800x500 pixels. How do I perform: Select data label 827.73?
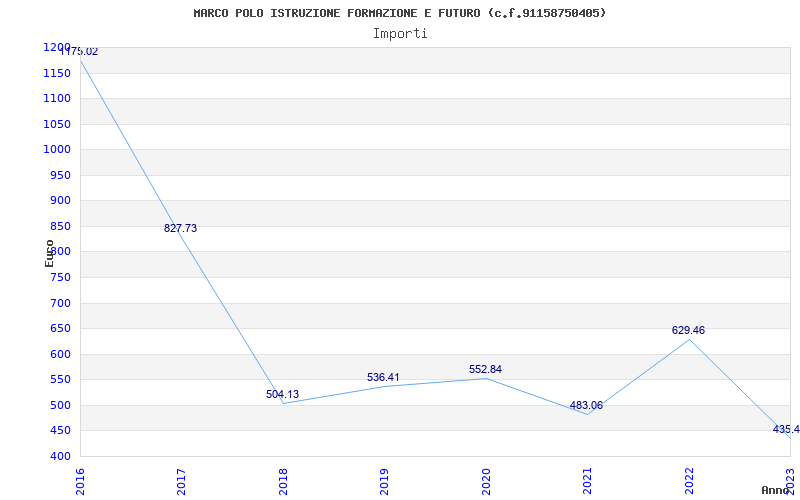click(180, 229)
